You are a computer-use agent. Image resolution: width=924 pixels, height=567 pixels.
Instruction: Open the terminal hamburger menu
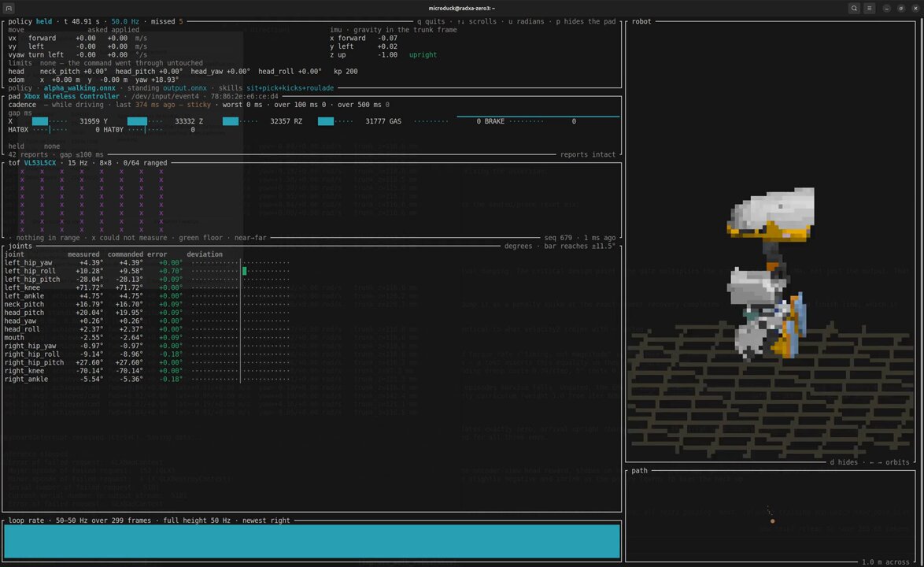click(869, 8)
